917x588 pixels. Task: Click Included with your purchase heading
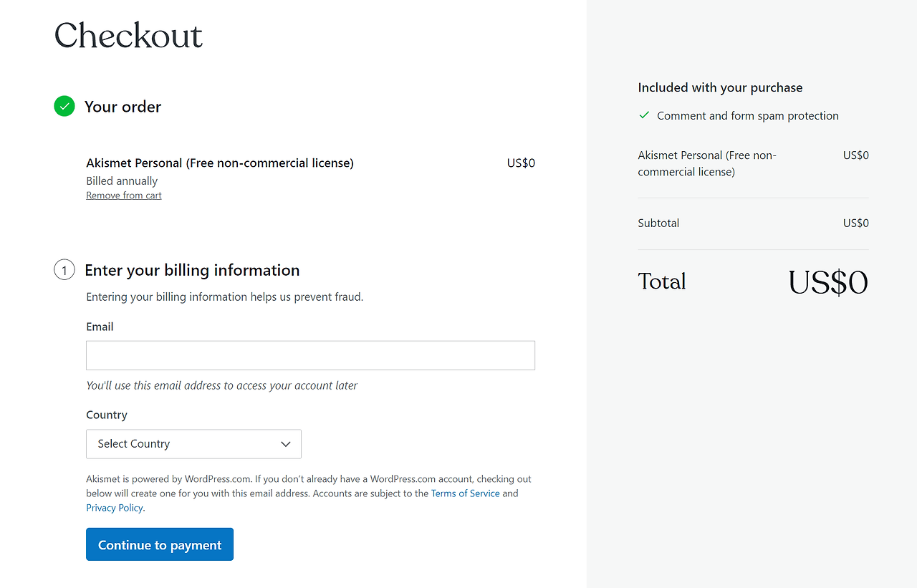click(720, 87)
